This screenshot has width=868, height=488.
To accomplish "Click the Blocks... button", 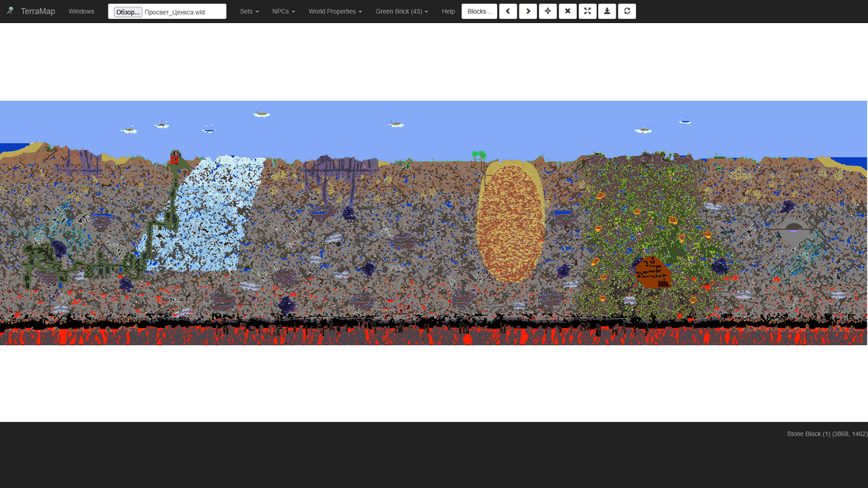I will coord(479,11).
